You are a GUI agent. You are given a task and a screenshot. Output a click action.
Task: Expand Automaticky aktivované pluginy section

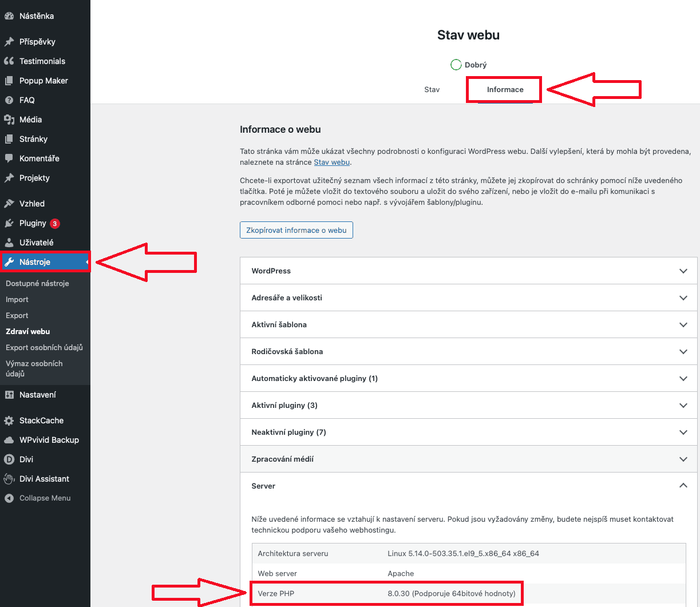tap(469, 378)
